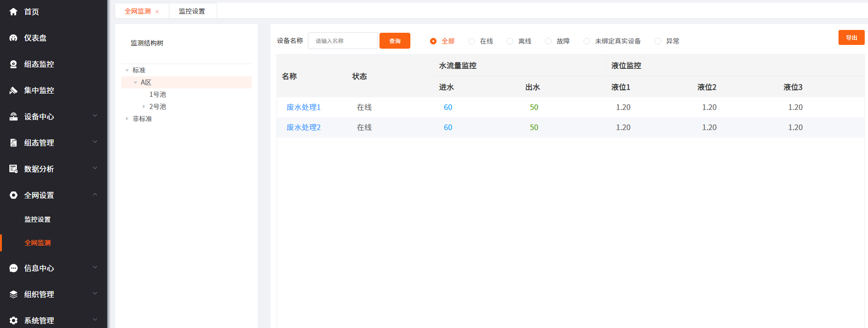Choose the 故障 radio option
The height and width of the screenshot is (328, 868).
pos(548,41)
